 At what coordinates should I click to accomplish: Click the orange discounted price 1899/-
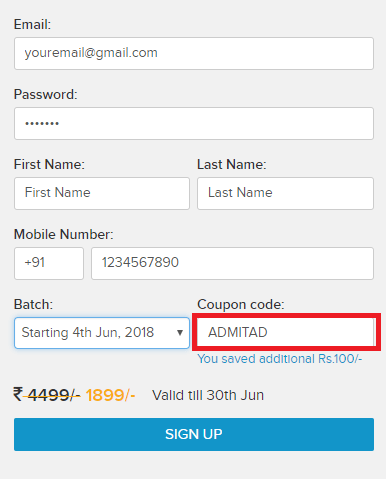click(x=110, y=395)
